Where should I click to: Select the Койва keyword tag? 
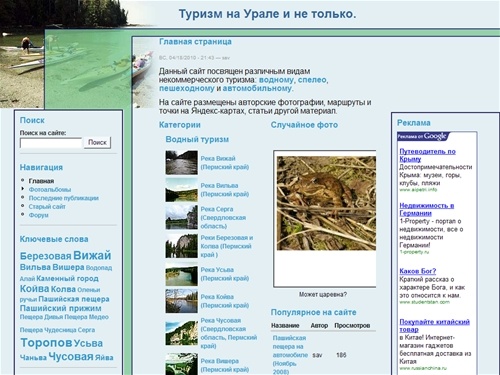pyautogui.click(x=35, y=289)
